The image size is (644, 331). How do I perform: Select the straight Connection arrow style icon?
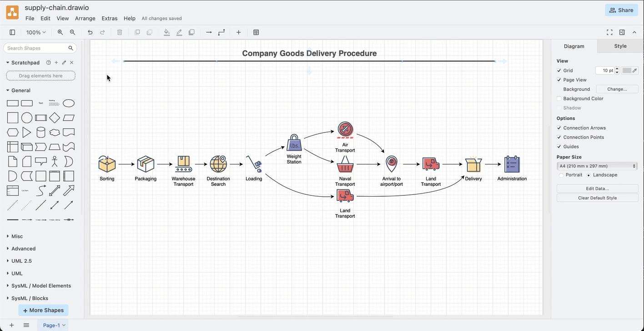click(209, 32)
